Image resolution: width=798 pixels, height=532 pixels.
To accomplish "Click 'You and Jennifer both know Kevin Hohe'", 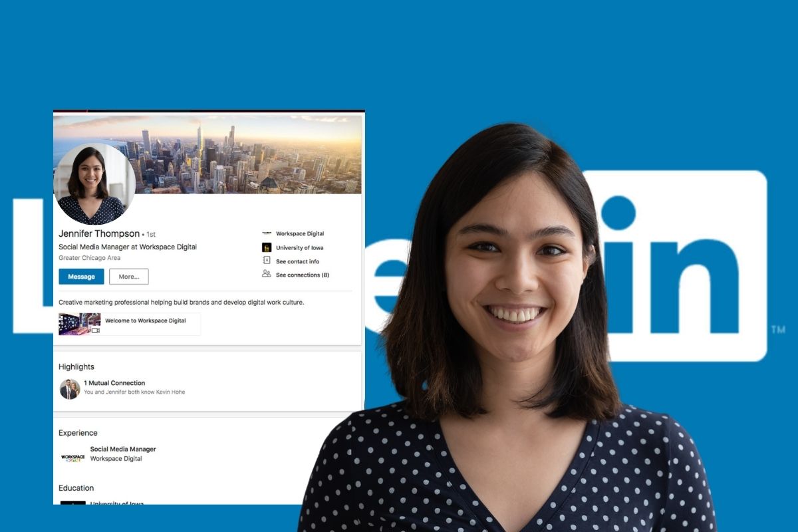I will (x=134, y=392).
